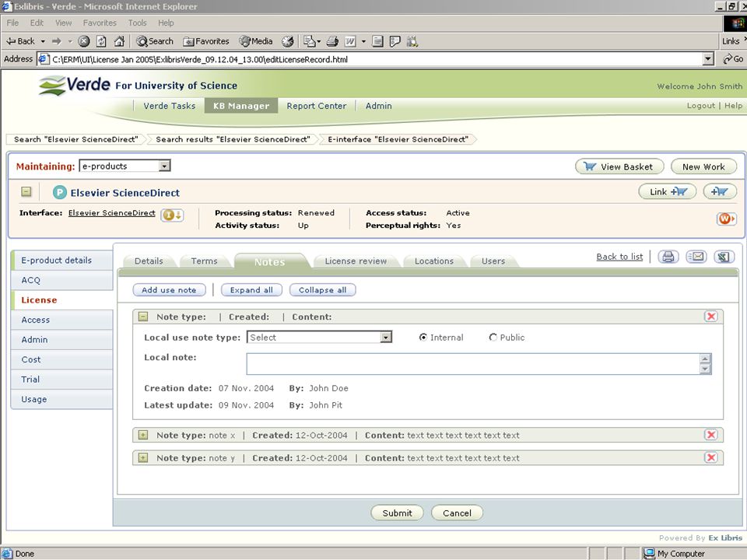747x560 pixels.
Task: Click the browser Mail toolbar icon
Action: click(x=310, y=41)
